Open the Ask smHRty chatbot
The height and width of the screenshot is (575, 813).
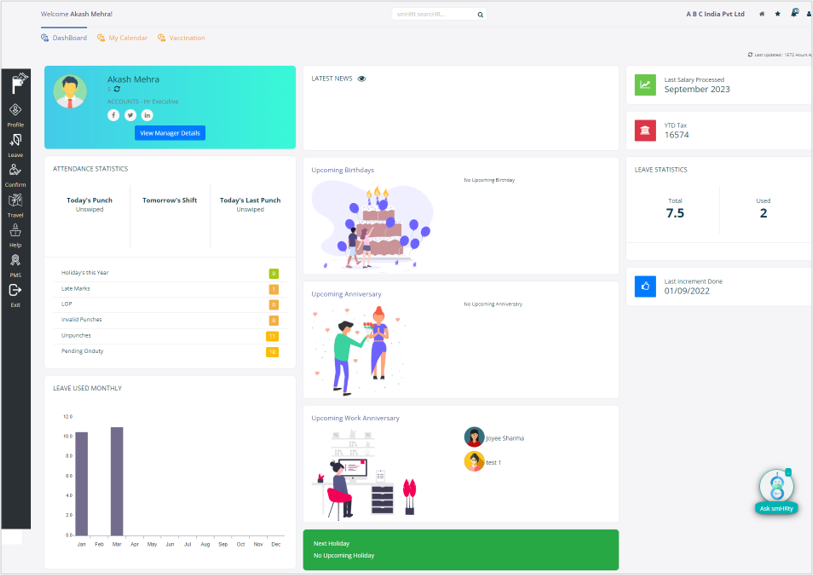[x=776, y=490]
